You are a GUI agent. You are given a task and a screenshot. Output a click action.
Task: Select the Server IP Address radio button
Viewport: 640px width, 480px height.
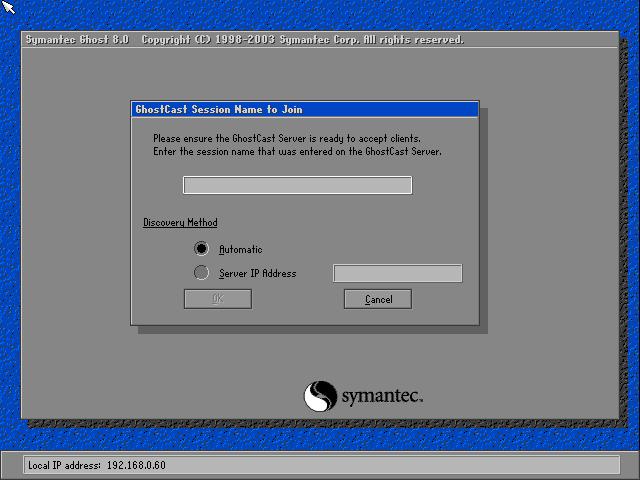pos(201,273)
